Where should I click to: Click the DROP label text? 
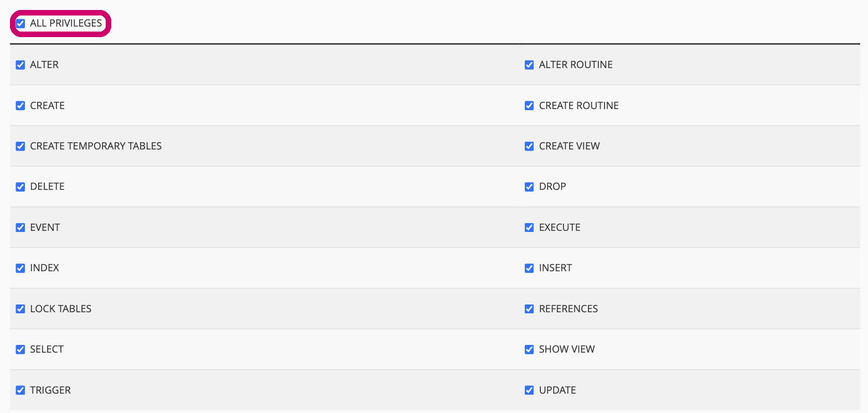coord(552,187)
